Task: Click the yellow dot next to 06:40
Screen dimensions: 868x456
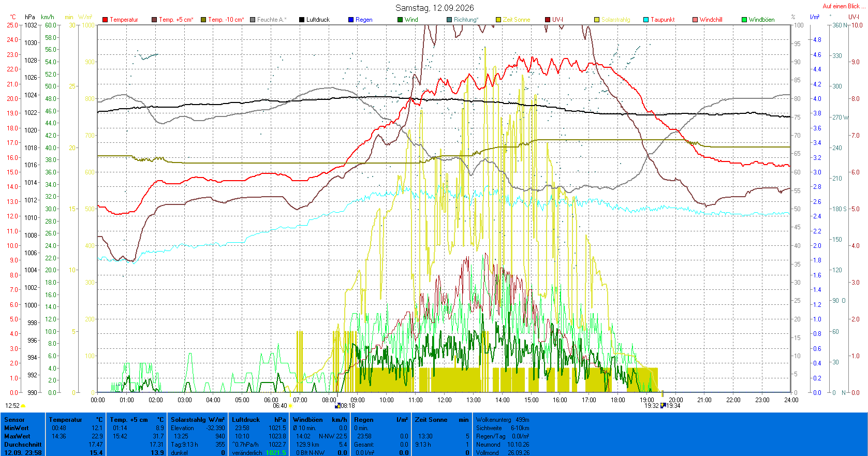Action: click(x=290, y=406)
